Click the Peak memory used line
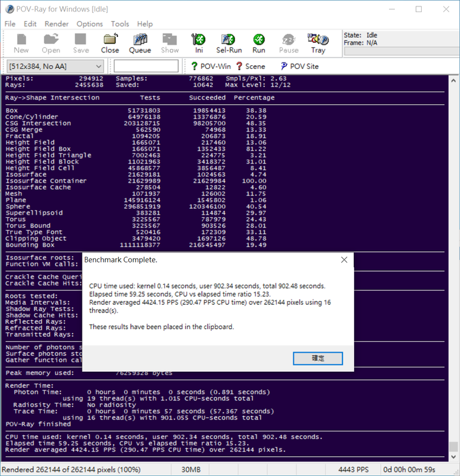This screenshot has height=476, width=460. [x=89, y=372]
